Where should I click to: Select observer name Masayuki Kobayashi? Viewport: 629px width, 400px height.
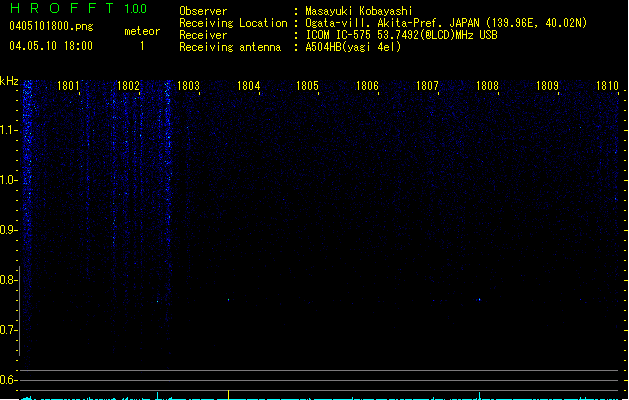click(x=359, y=11)
